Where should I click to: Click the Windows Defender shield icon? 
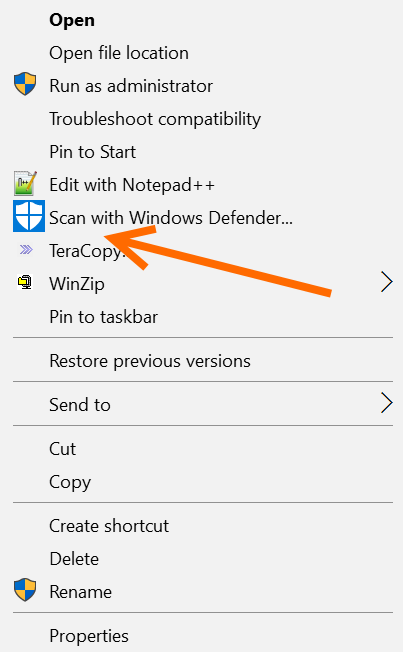pos(29,216)
